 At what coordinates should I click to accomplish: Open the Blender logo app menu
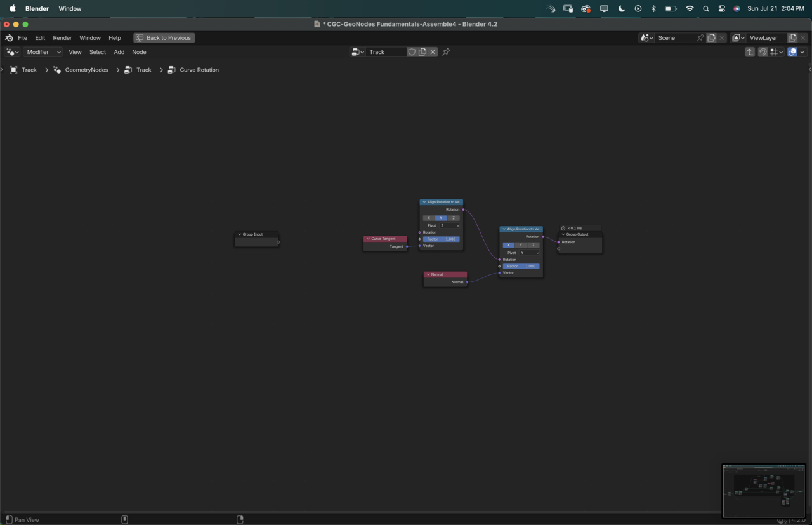coord(9,38)
